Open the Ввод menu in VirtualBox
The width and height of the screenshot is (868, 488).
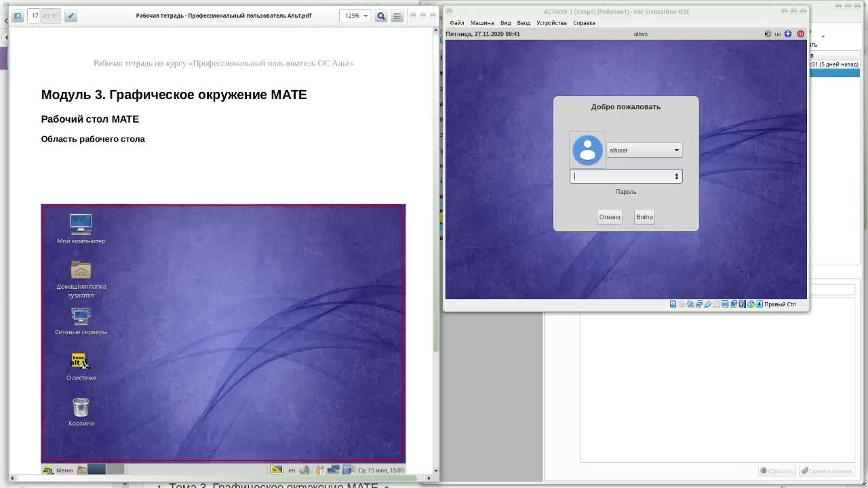(524, 23)
